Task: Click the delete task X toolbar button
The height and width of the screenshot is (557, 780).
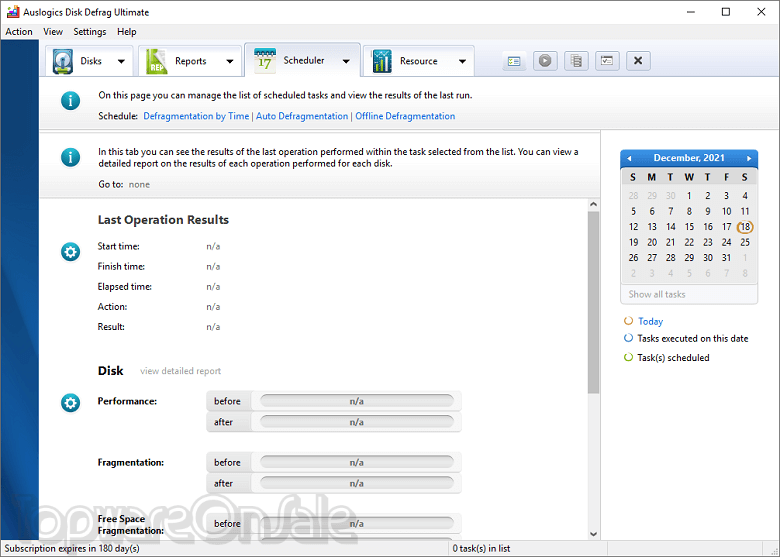Action: 638,61
